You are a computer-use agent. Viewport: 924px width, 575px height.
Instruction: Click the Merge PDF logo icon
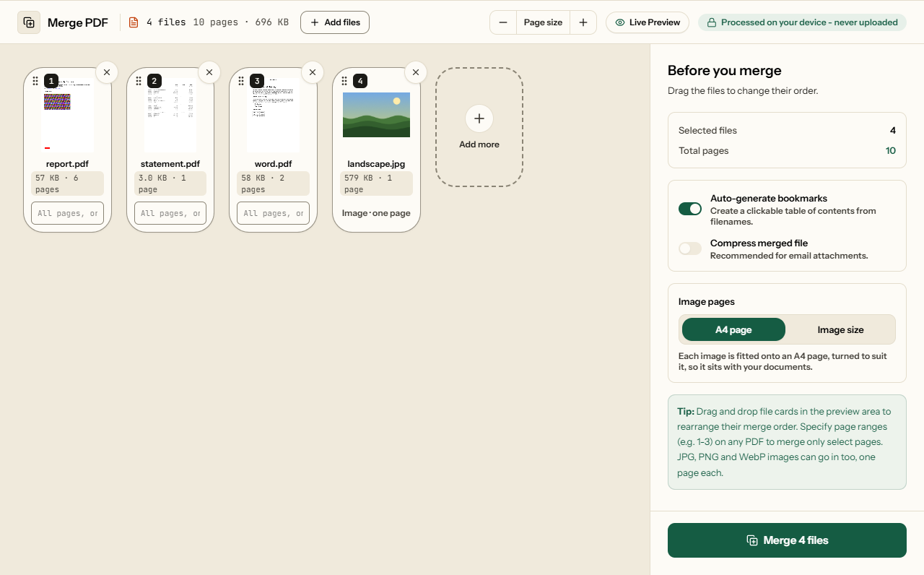[x=29, y=22]
